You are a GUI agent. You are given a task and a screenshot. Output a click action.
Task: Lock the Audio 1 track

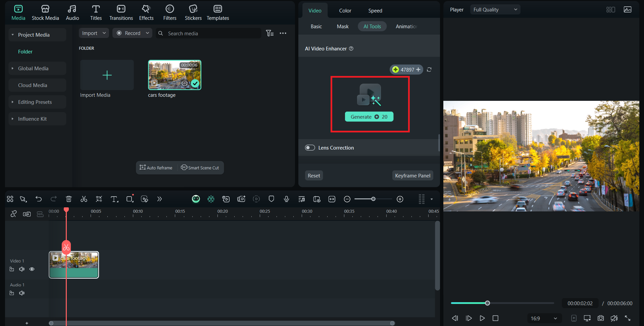point(12,293)
